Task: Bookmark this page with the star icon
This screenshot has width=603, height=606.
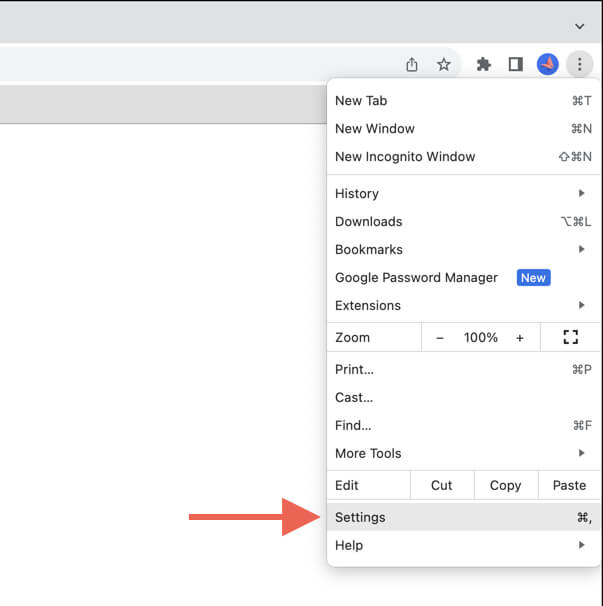Action: [443, 65]
